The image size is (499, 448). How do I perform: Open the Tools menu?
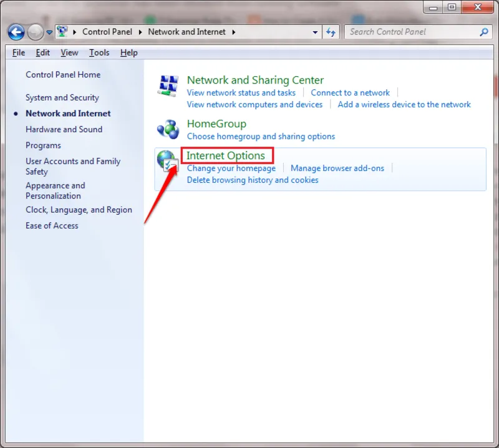[x=99, y=52]
